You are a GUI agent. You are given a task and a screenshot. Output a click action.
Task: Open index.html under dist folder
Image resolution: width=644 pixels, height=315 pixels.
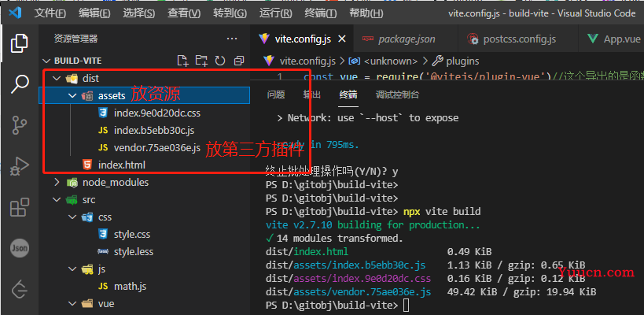[122, 165]
